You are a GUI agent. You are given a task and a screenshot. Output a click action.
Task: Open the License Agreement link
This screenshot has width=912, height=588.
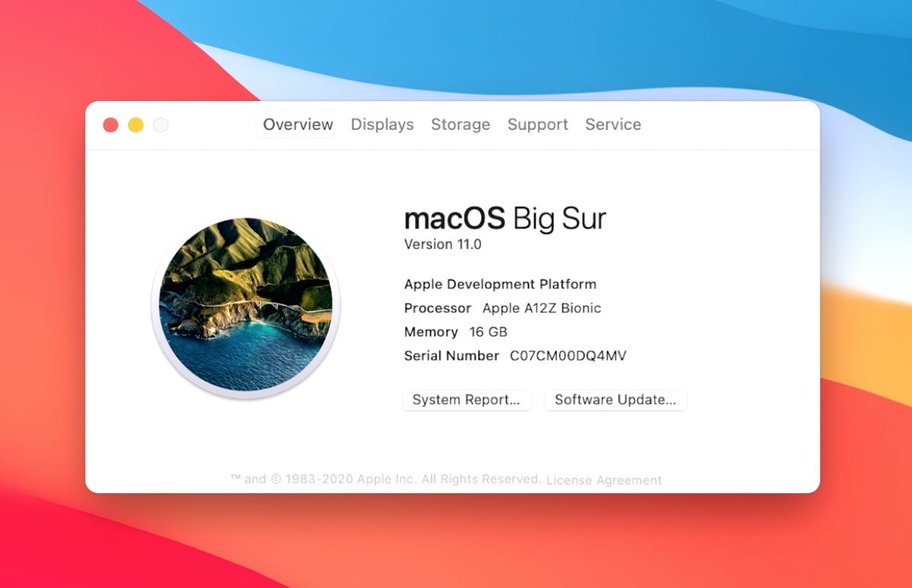[604, 480]
